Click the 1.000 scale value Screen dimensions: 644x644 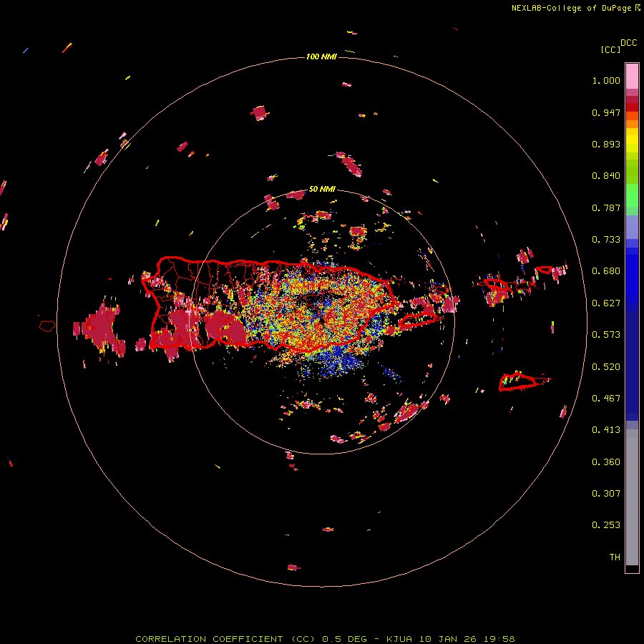click(606, 80)
